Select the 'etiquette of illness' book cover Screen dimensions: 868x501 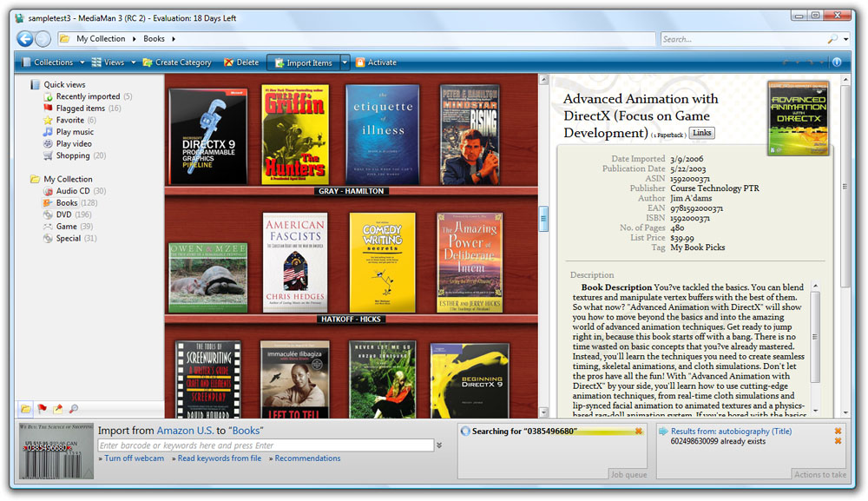(383, 135)
